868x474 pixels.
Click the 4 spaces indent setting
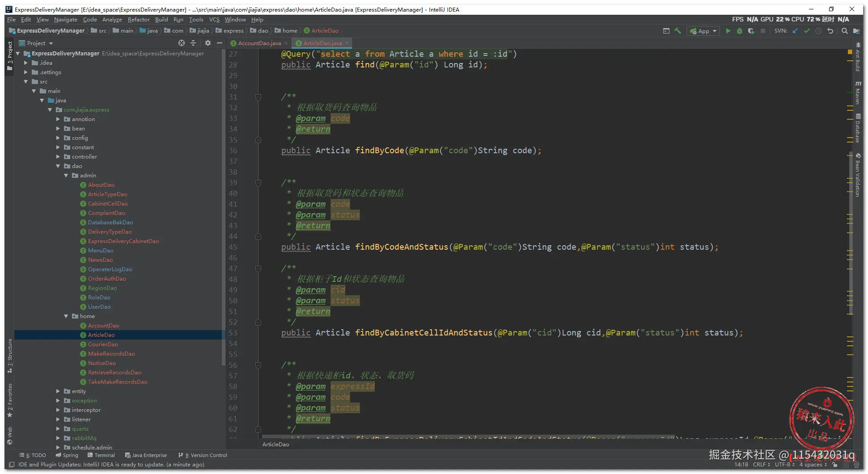[813, 465]
